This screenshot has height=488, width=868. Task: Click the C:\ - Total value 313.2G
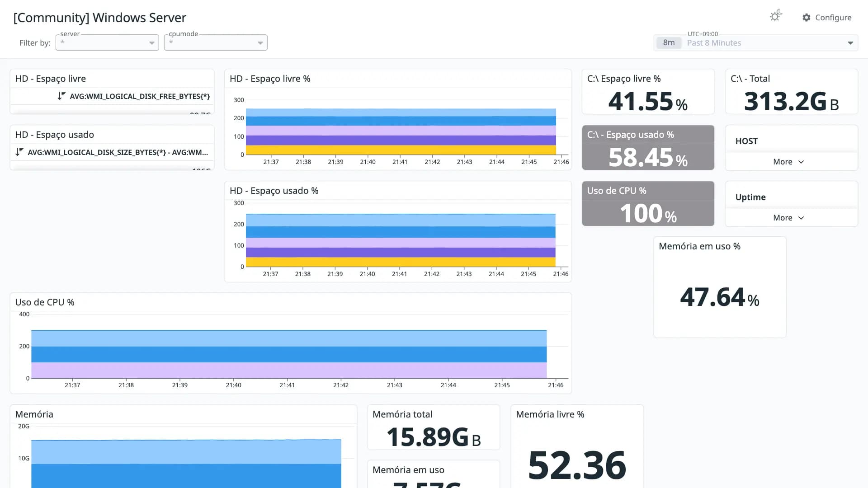pos(791,101)
